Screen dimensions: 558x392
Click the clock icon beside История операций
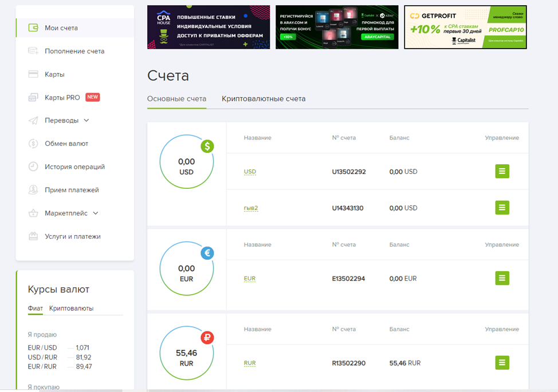33,167
